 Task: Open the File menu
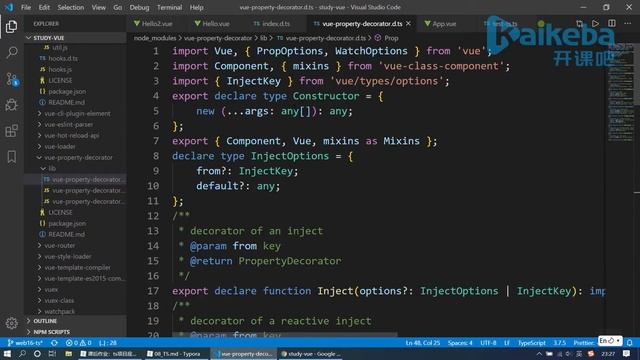(x=26, y=7)
